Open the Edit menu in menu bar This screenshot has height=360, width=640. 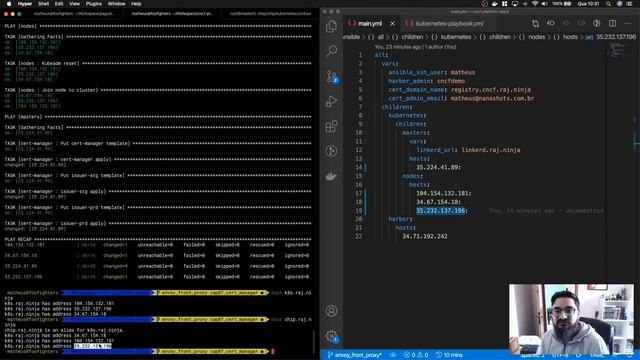(59, 4)
